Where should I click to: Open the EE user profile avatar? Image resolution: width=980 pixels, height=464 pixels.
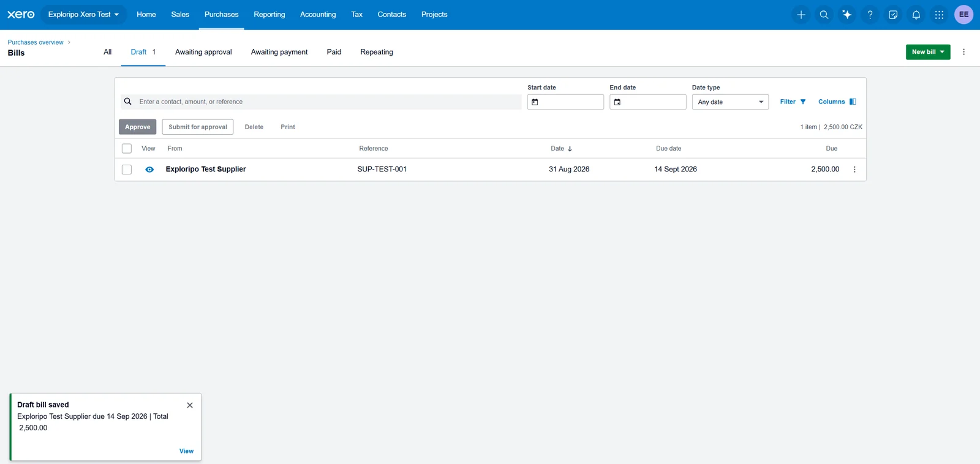(964, 15)
